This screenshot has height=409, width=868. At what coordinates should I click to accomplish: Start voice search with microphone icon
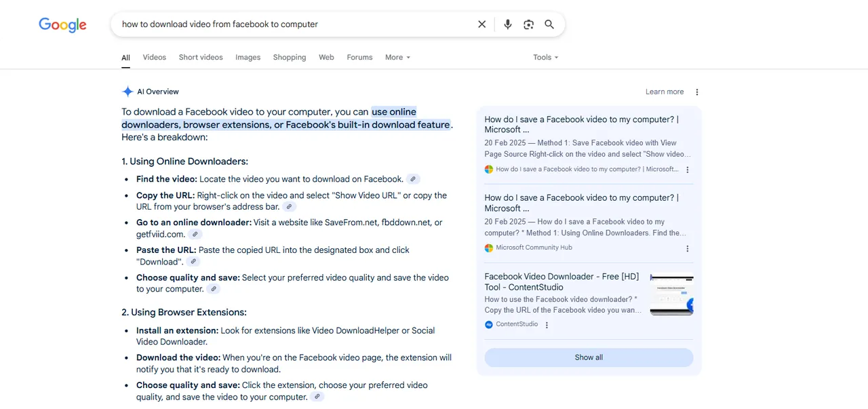pyautogui.click(x=508, y=24)
